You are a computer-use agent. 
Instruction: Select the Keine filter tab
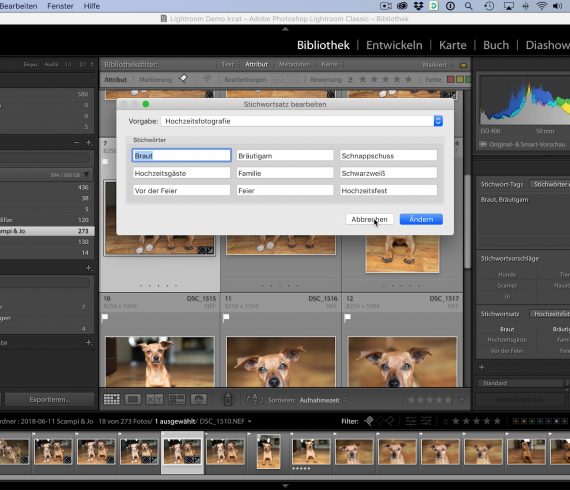point(329,64)
